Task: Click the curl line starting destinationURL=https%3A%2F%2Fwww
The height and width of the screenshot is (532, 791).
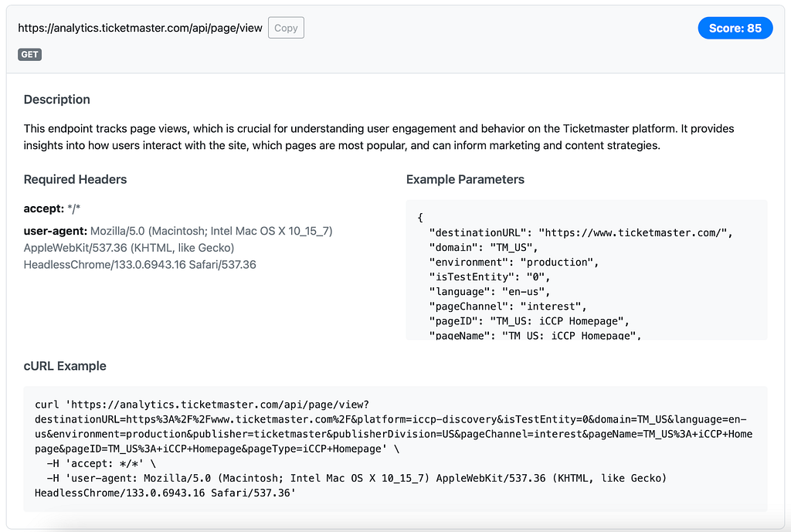Action: click(390, 419)
